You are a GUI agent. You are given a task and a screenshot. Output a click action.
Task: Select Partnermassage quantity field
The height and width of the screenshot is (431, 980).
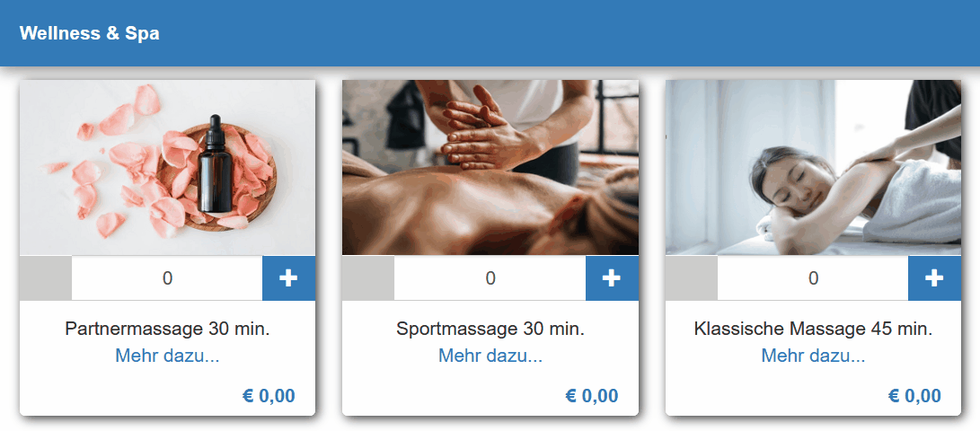point(167,278)
